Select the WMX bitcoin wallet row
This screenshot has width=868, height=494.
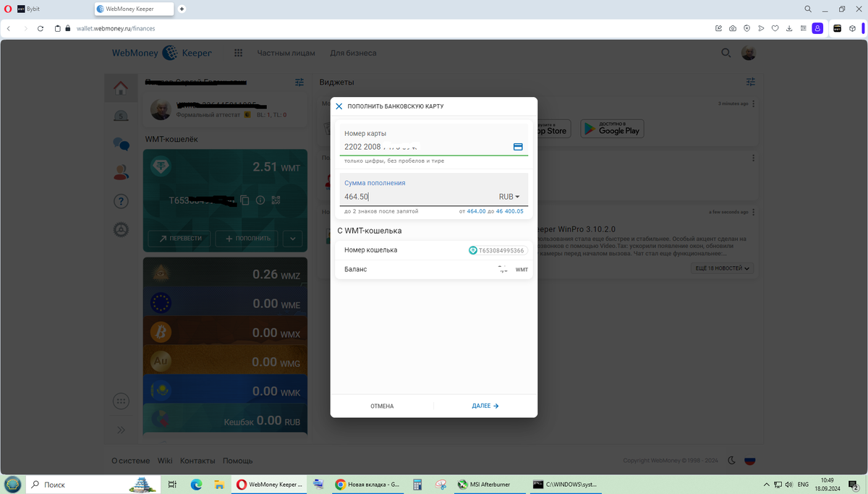tap(226, 333)
